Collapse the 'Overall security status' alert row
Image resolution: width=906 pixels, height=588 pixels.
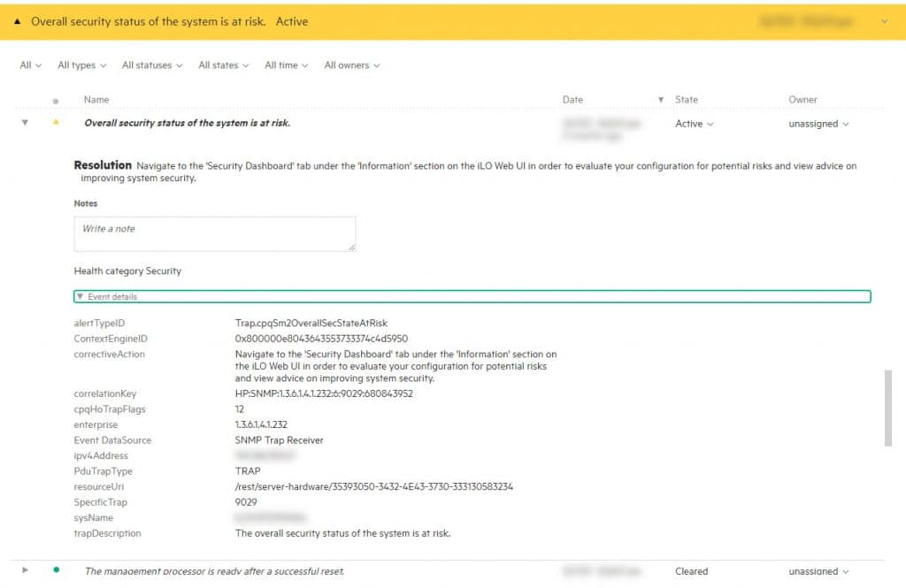coord(25,122)
